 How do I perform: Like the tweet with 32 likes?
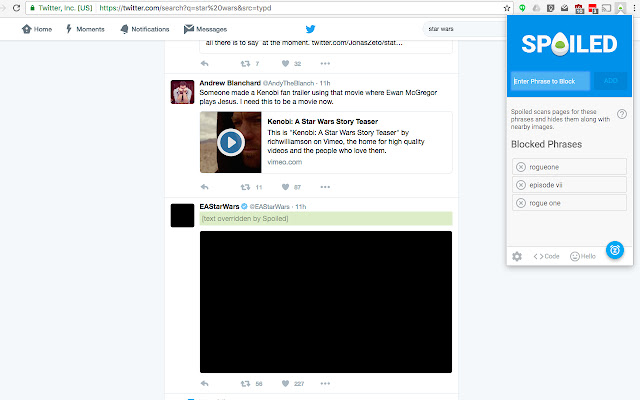point(285,63)
